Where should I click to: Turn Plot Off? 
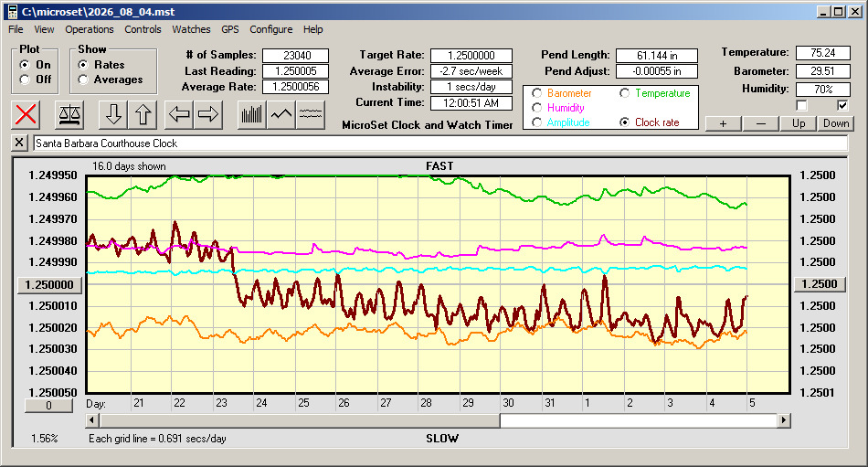25,80
